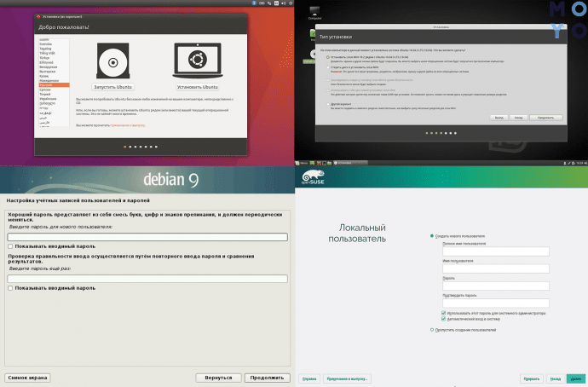Click the openSUSE chameleon logo
Screen dimensions: 588x387
tap(313, 177)
